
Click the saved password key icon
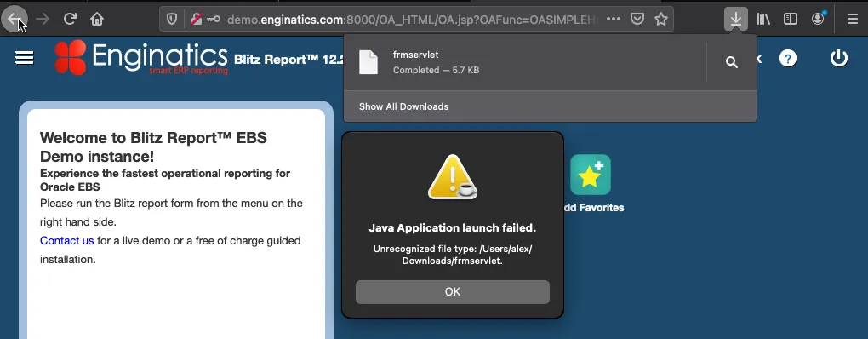(x=214, y=19)
